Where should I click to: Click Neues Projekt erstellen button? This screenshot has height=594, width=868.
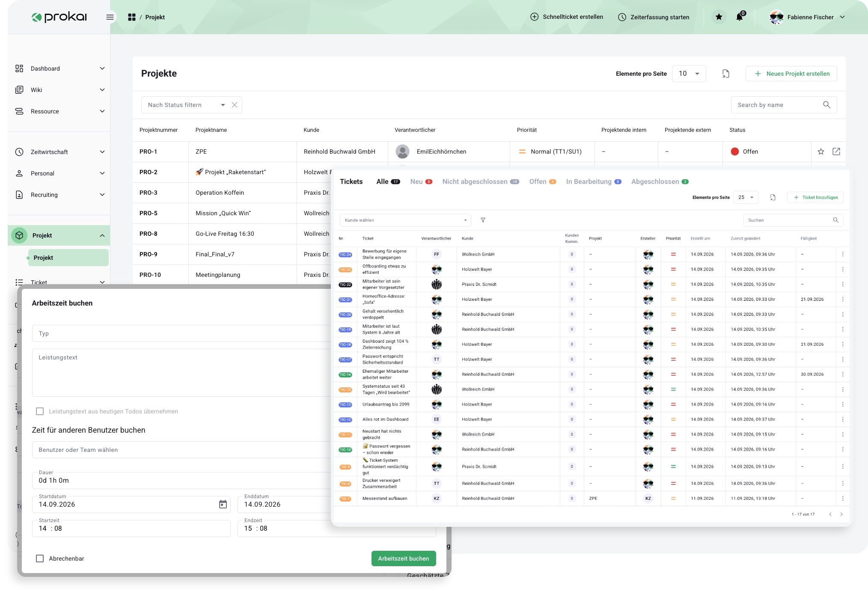coord(791,74)
